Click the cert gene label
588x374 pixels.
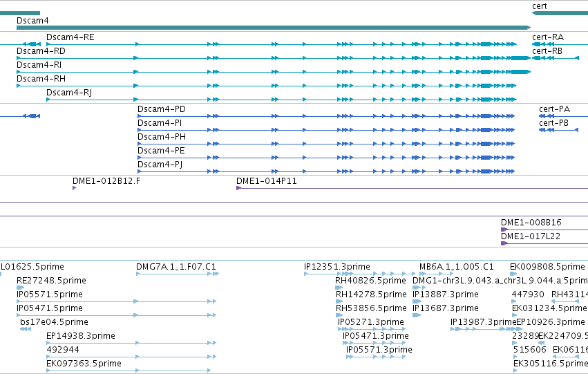(539, 6)
